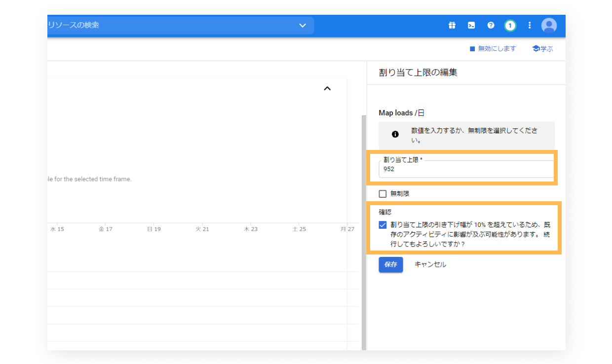This screenshot has height=364, width=612.
Task: Click キャンセル to discard quota changes
Action: tap(430, 264)
